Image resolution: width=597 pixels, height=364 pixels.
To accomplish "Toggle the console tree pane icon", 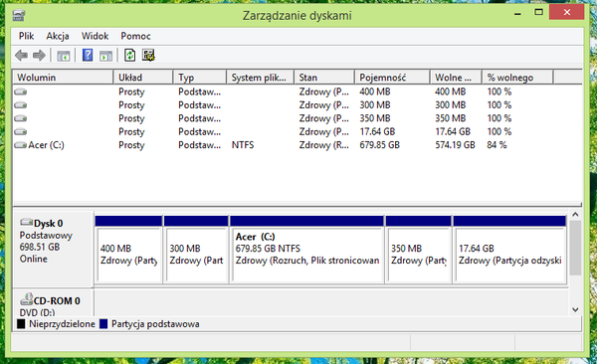I will [64, 56].
